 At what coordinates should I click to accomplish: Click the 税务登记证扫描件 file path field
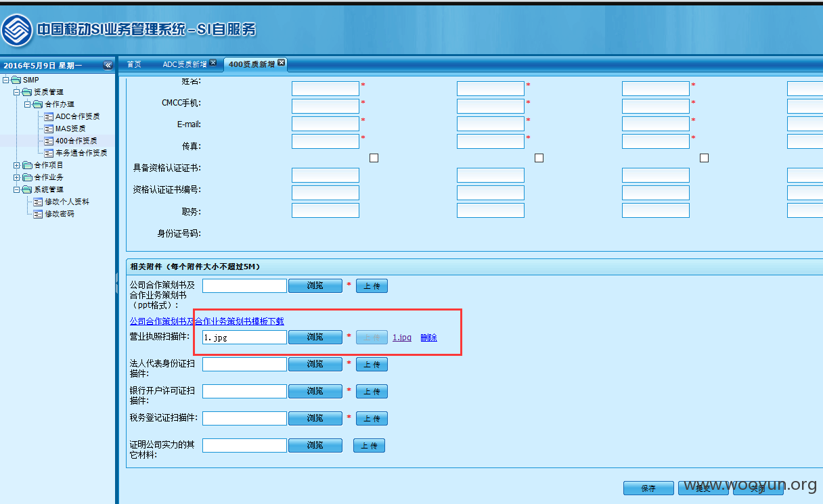coord(244,419)
